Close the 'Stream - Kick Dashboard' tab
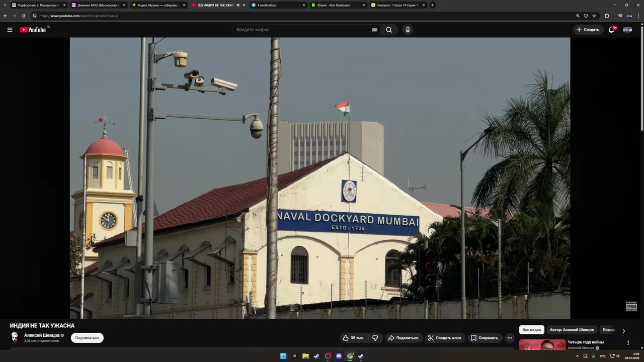 click(364, 5)
